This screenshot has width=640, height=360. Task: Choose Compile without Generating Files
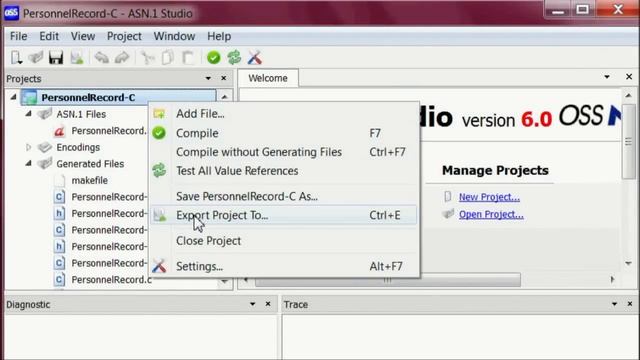click(x=284, y=152)
